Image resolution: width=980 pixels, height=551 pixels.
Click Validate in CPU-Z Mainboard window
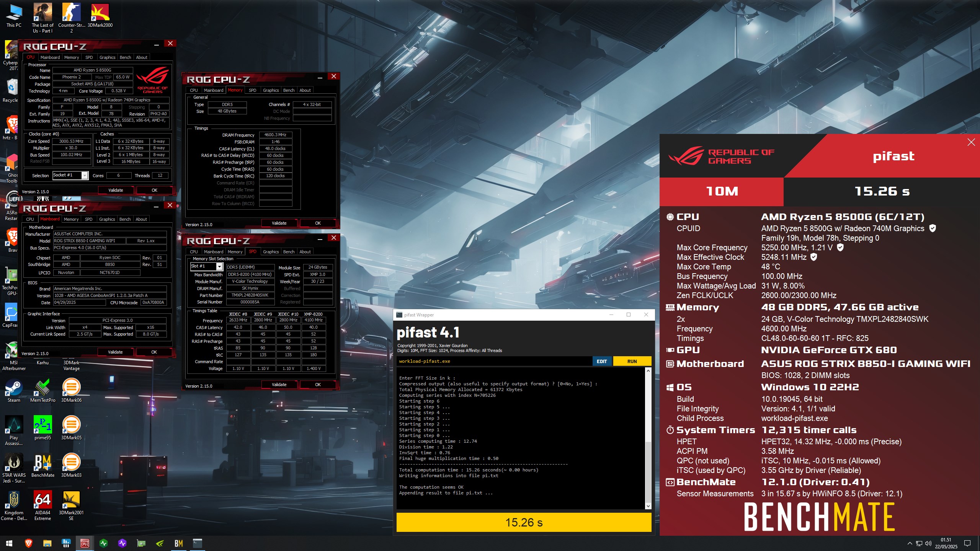pyautogui.click(x=115, y=352)
